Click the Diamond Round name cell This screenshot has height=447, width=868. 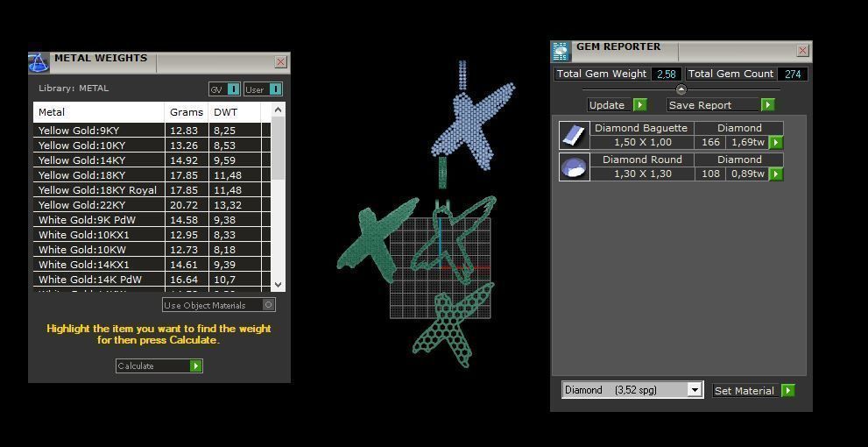pos(642,160)
